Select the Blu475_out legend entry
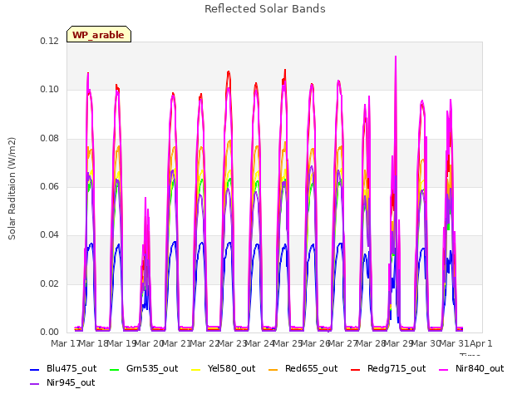 [x=63, y=369]
